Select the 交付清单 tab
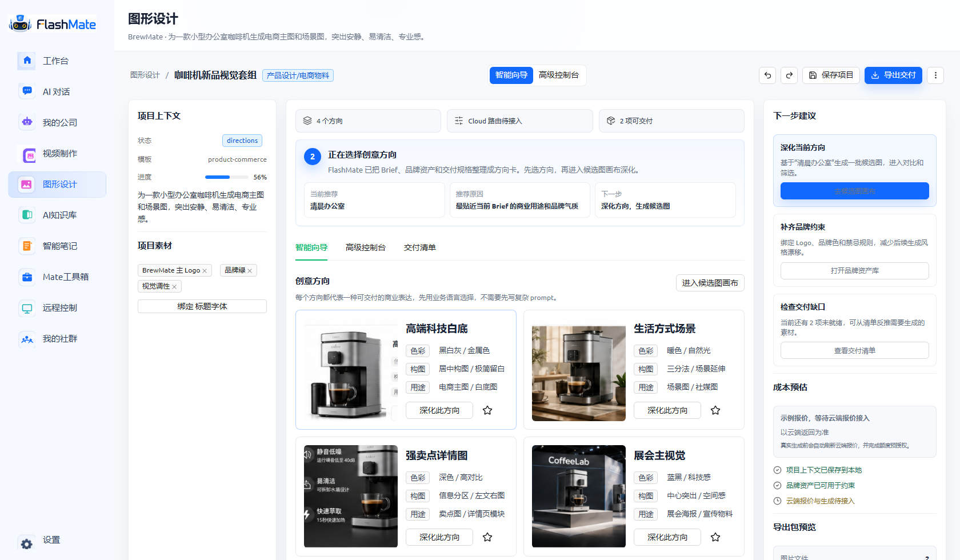960x560 pixels. [420, 247]
